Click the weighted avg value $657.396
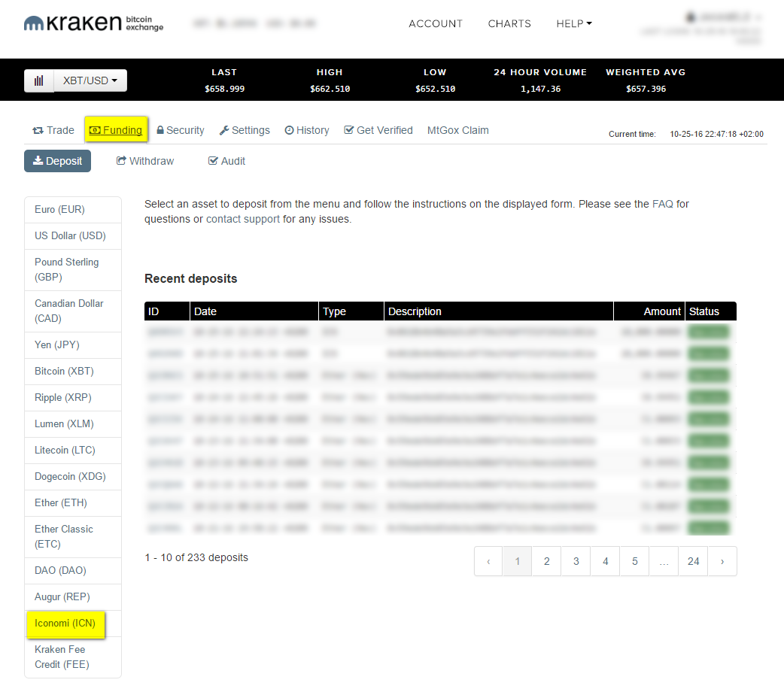784x698 pixels. coord(646,89)
